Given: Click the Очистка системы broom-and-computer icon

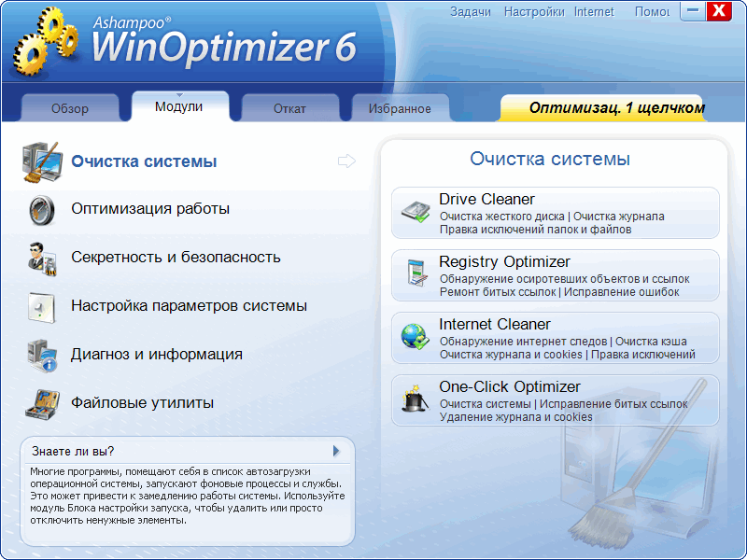Looking at the screenshot, I should click(42, 161).
